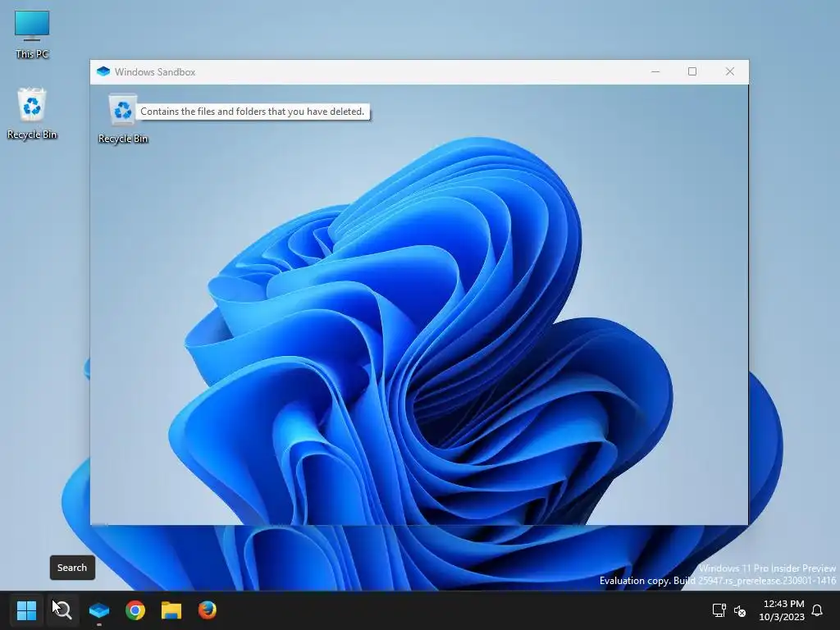Minimize the Windows Sandbox window
Viewport: 840px width, 630px height.
click(655, 72)
